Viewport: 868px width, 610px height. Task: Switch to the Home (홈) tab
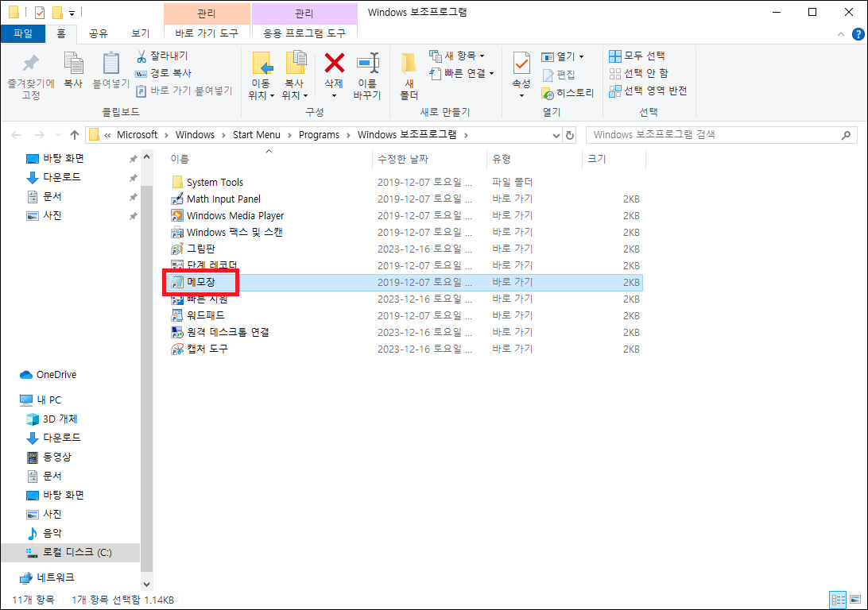(x=61, y=33)
